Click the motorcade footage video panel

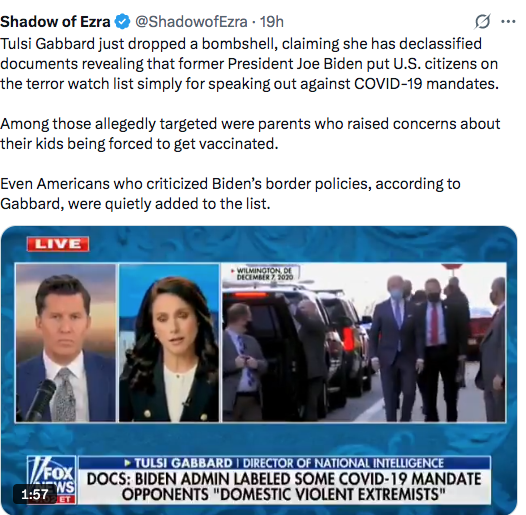[364, 343]
